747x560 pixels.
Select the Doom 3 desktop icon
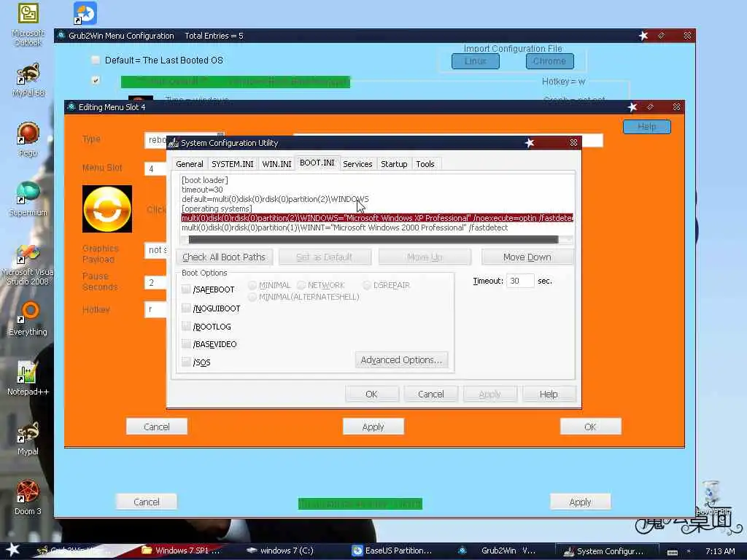coord(28,497)
